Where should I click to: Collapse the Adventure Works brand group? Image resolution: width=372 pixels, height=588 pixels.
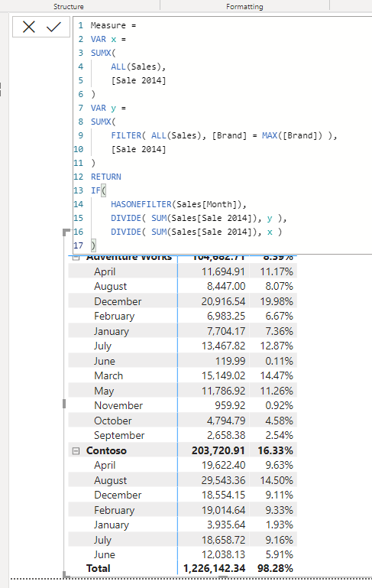(76, 257)
